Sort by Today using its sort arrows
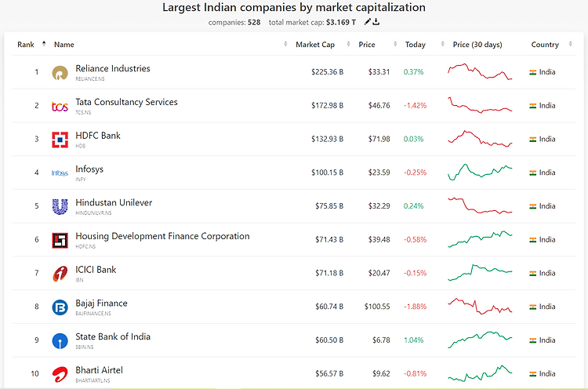The height and width of the screenshot is (389, 588). 442,44
